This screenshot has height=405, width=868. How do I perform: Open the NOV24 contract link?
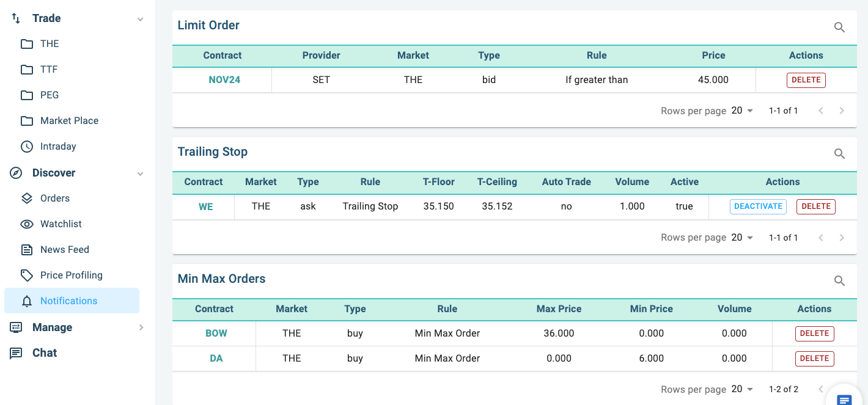point(224,80)
